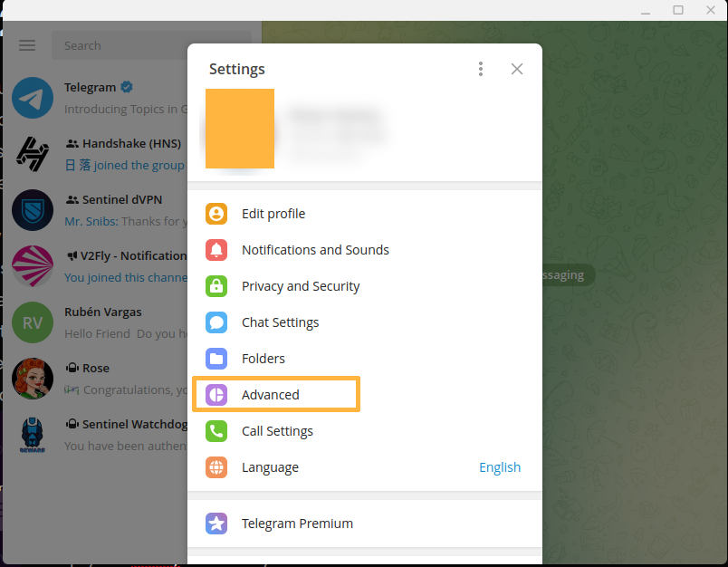Click 'You have been authen' preview
Image resolution: width=728 pixels, height=567 pixels.
[126, 447]
